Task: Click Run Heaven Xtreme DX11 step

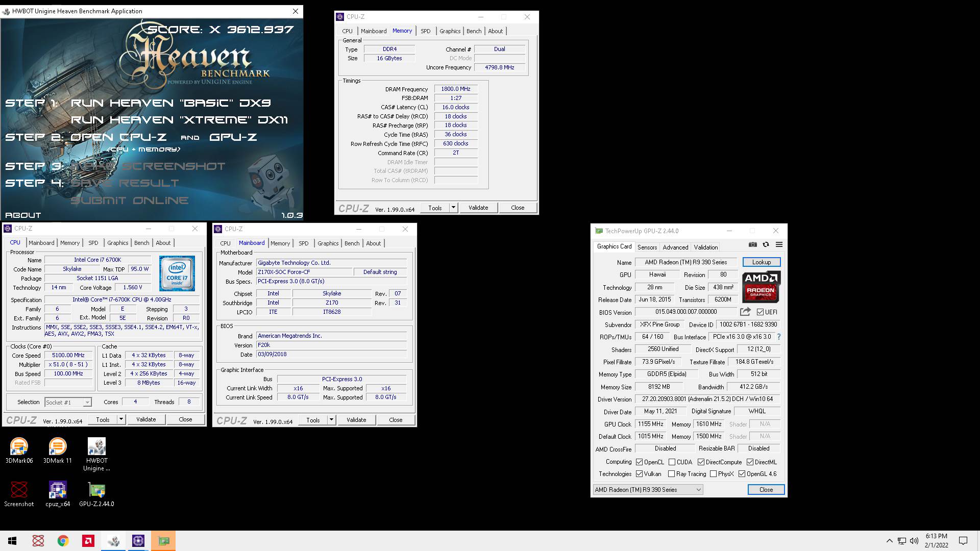Action: click(x=179, y=120)
